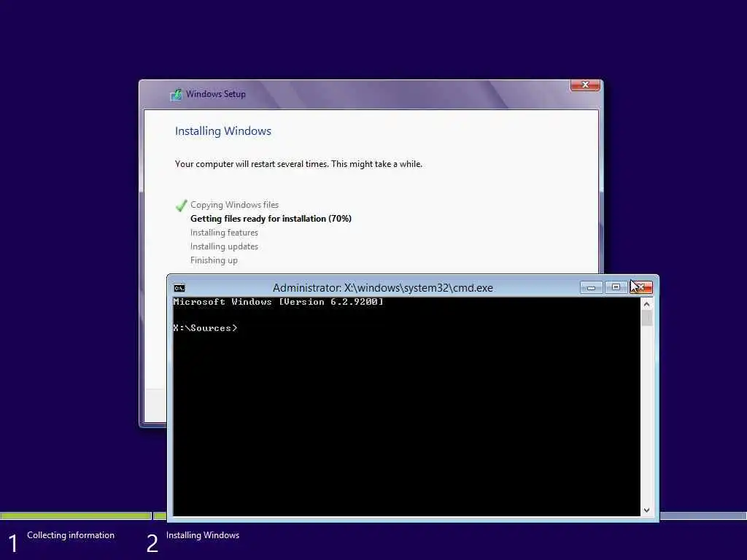Click 'Copying Windows files' step text
Screen dimensions: 747x560
coord(234,205)
